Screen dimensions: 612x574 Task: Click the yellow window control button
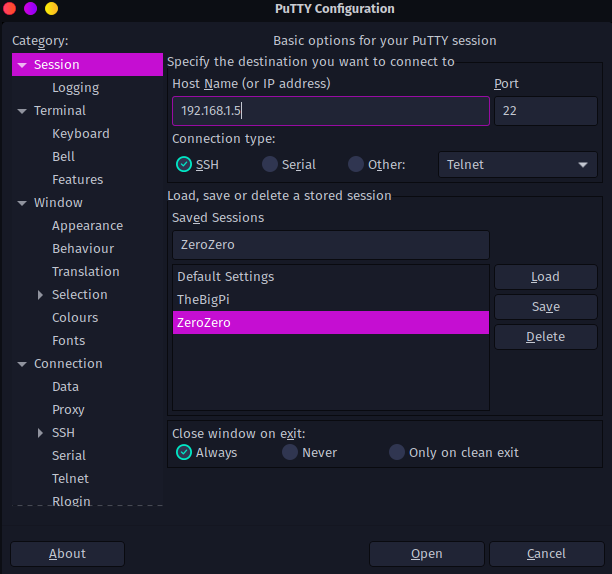pos(52,8)
